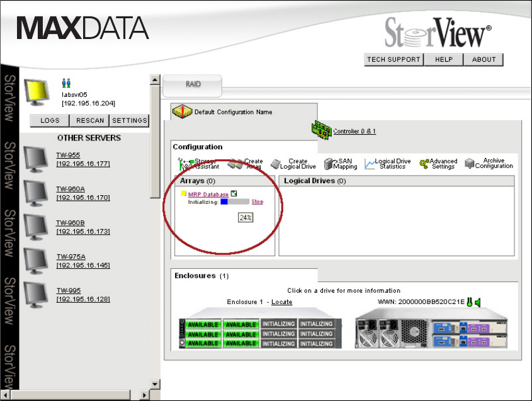
Task: Connect to server TW-960B link
Action: 83,227
